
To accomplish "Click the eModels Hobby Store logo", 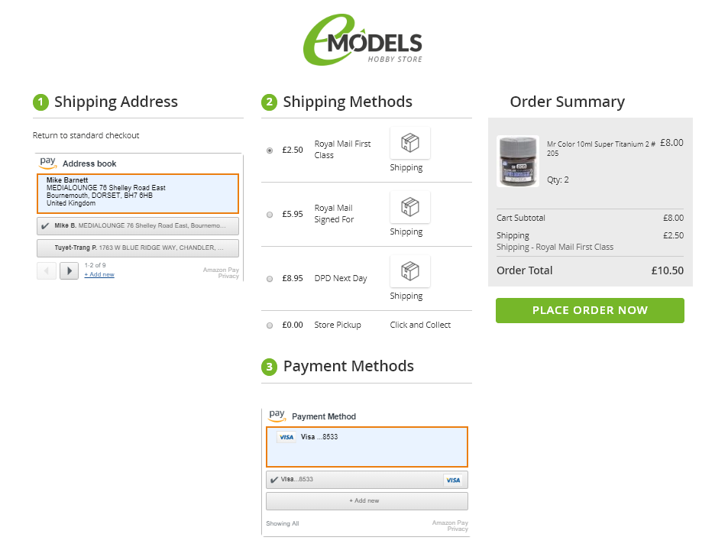I will point(363,40).
